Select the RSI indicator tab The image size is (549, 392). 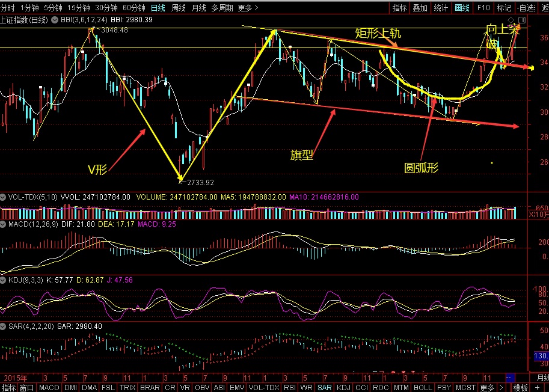290,387
